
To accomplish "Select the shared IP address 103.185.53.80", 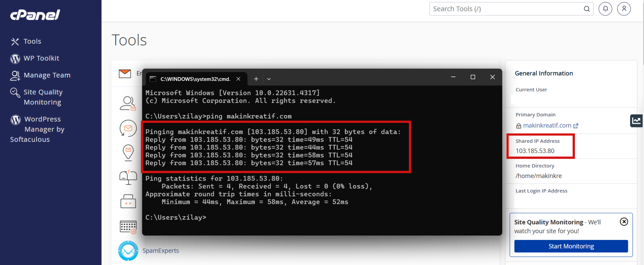I will tap(535, 151).
